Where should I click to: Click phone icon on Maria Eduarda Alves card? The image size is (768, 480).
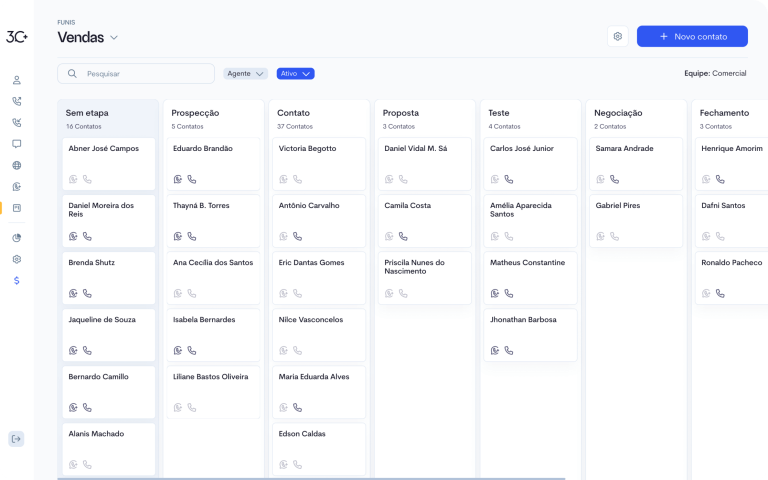coord(297,408)
